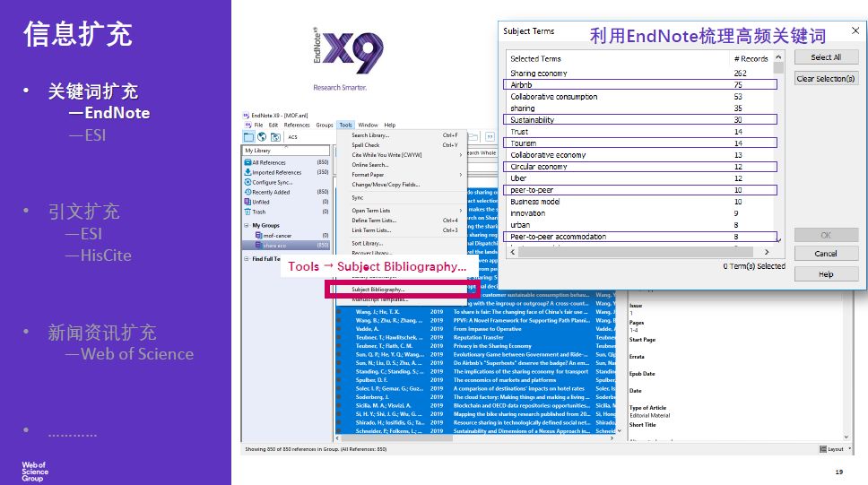Screen dimensions: 868x485
Task: Click the '# Records' column header
Action: 751,58
